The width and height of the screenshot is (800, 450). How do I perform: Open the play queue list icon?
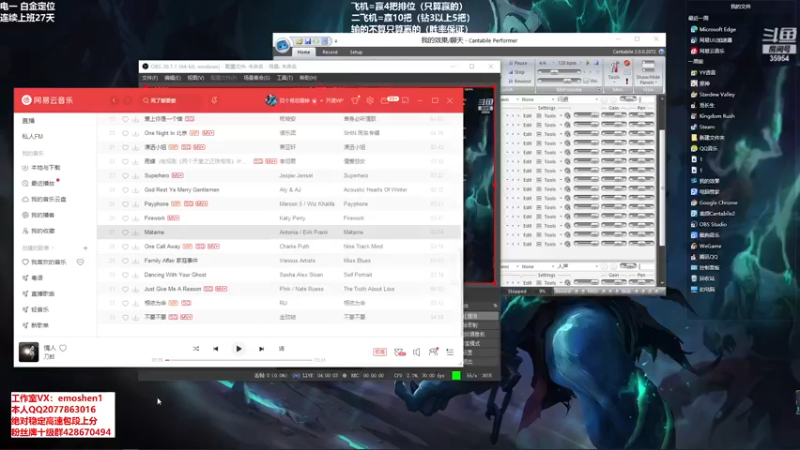(449, 352)
